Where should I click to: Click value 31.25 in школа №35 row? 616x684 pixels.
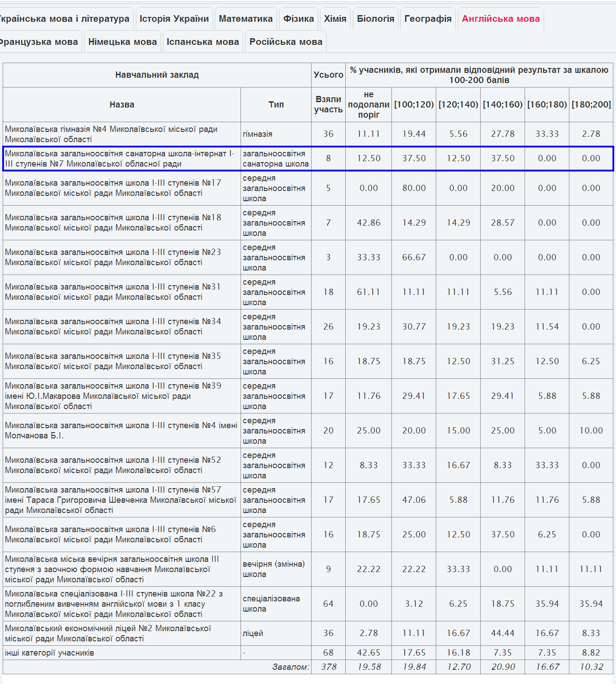(503, 361)
